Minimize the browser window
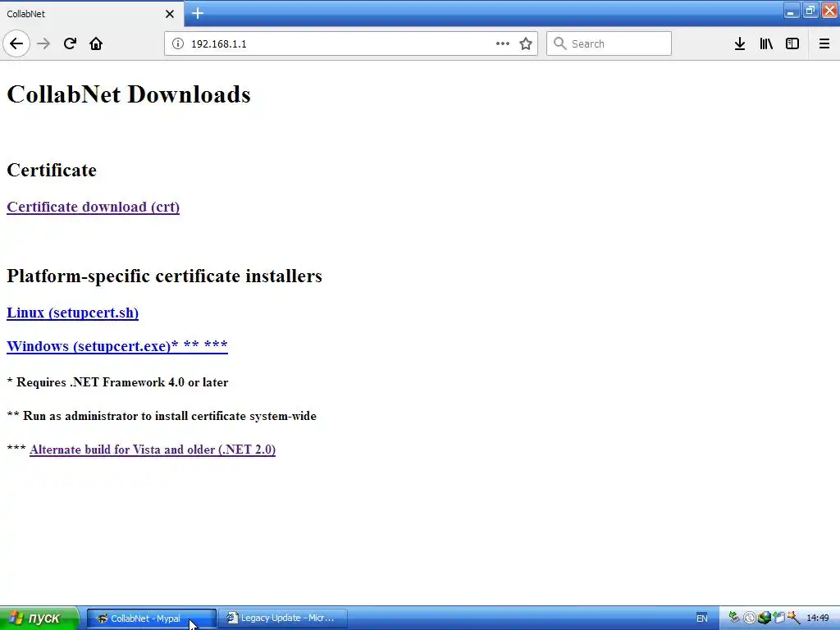This screenshot has width=840, height=630. tap(791, 11)
